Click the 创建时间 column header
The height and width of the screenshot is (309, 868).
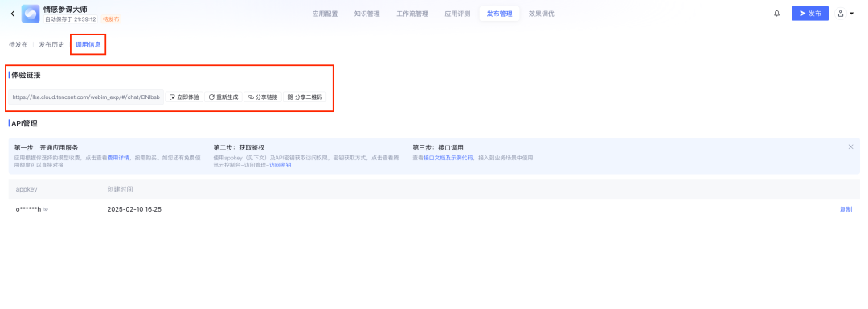pos(120,189)
